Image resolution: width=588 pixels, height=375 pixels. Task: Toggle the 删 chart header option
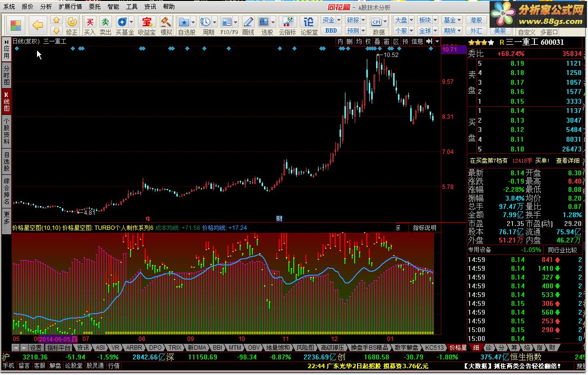349,42
